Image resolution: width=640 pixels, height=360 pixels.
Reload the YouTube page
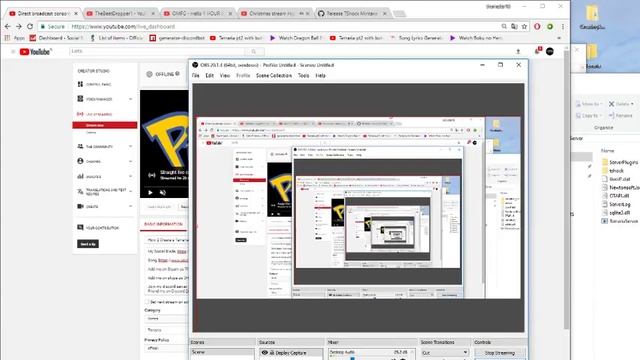30,26
